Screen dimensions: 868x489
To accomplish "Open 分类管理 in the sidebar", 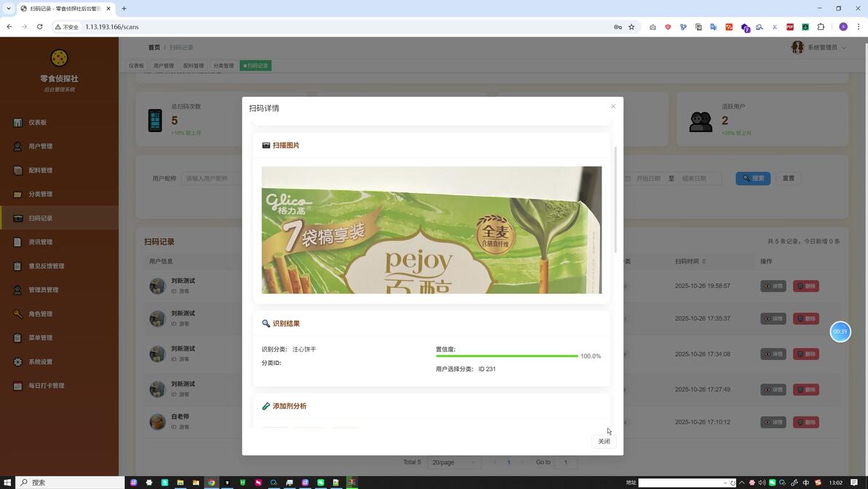I will [x=59, y=195].
